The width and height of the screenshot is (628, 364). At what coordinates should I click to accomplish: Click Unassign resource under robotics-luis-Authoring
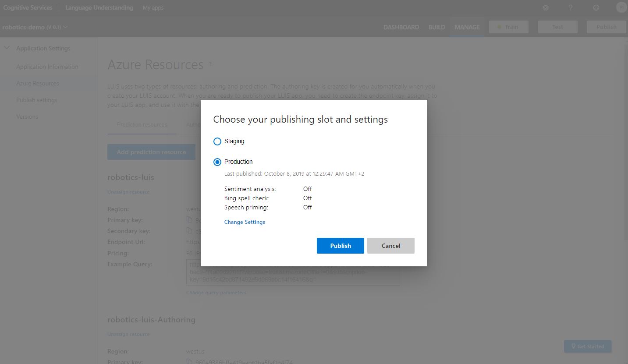point(128,334)
